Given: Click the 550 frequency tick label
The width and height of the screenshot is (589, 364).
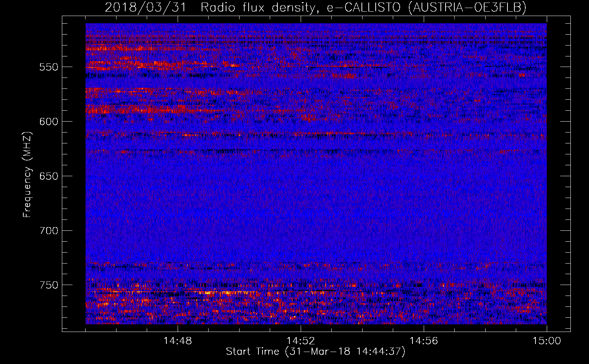Looking at the screenshot, I should [x=49, y=67].
